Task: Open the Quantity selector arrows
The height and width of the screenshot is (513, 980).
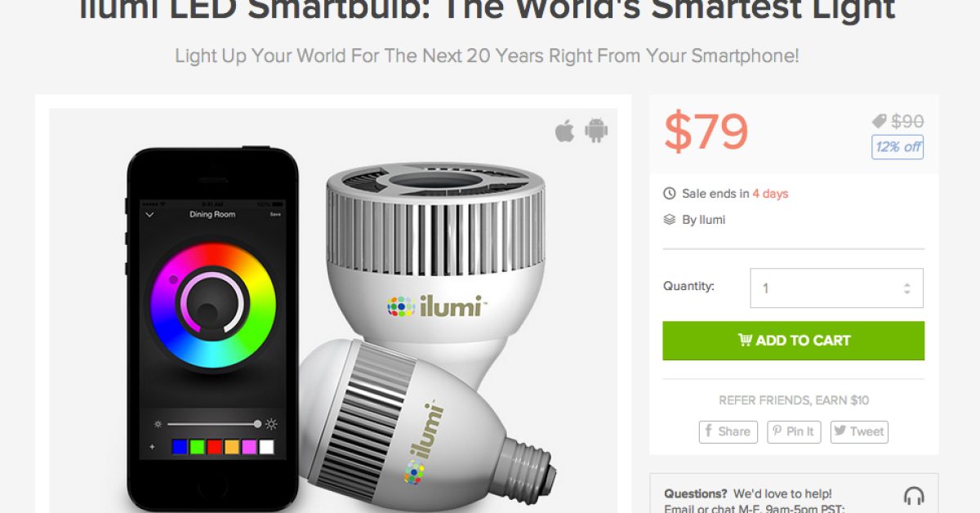Action: click(906, 288)
